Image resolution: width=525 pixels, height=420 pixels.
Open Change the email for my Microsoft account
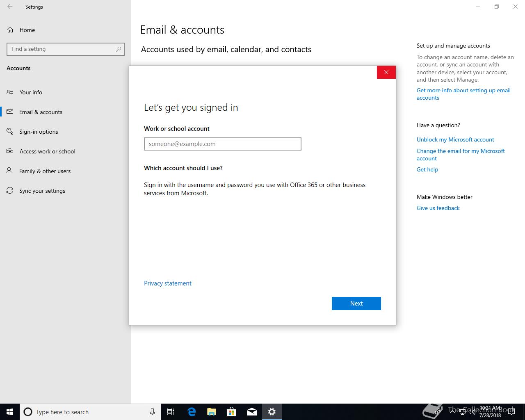(x=461, y=155)
